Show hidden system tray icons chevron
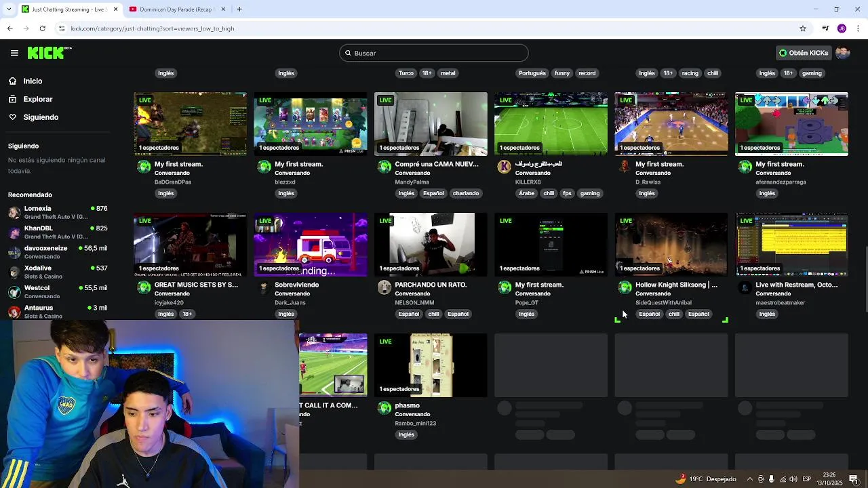 749,479
